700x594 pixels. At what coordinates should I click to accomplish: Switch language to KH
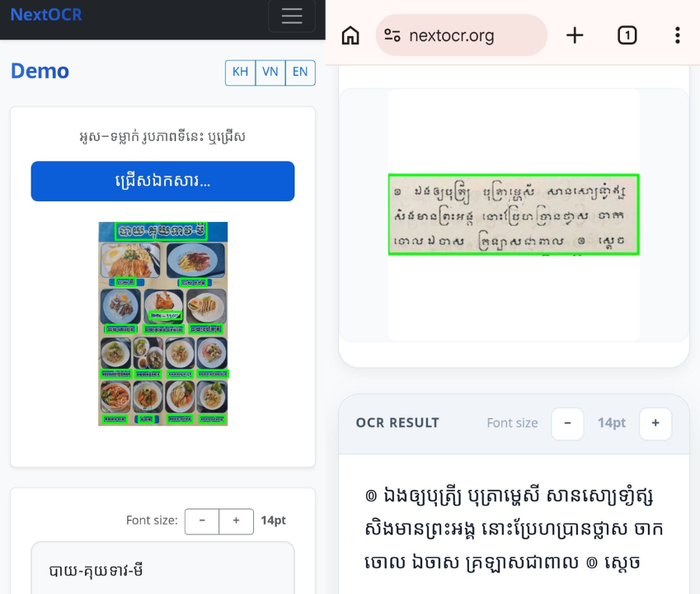click(240, 73)
